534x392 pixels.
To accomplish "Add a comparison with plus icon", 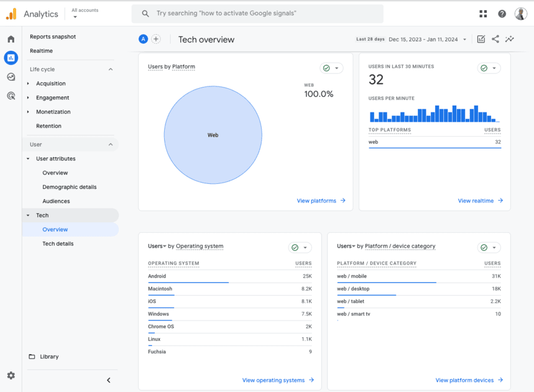I will [156, 39].
